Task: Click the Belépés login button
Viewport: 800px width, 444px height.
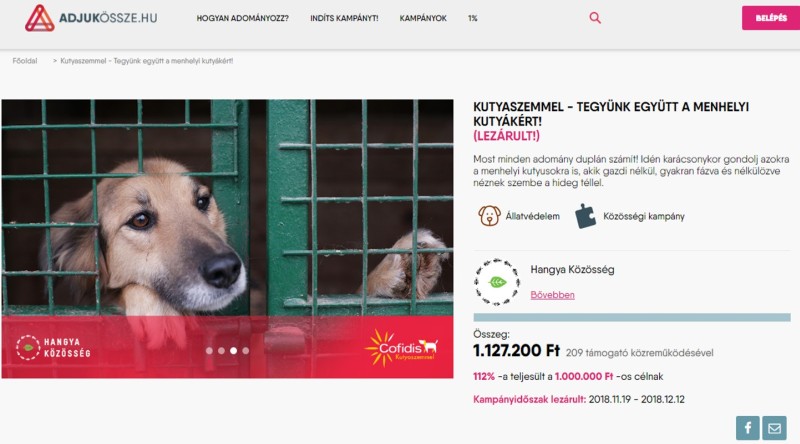Action: tap(771, 18)
